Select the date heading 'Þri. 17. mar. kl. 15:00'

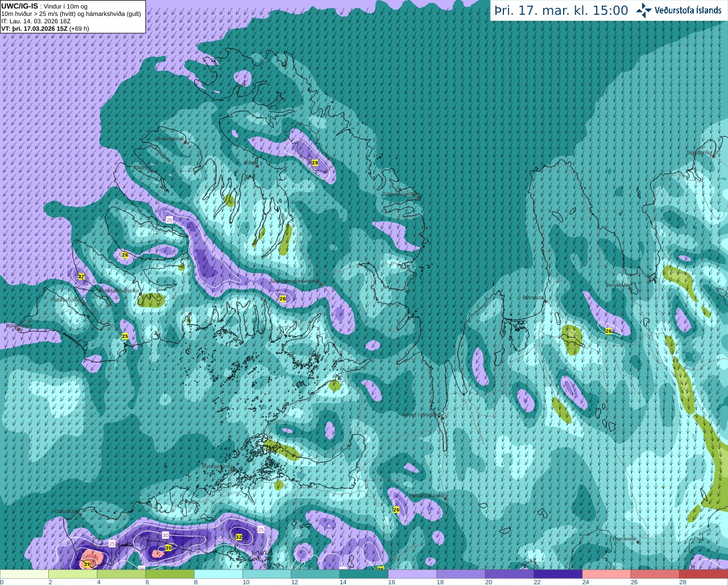click(x=561, y=10)
